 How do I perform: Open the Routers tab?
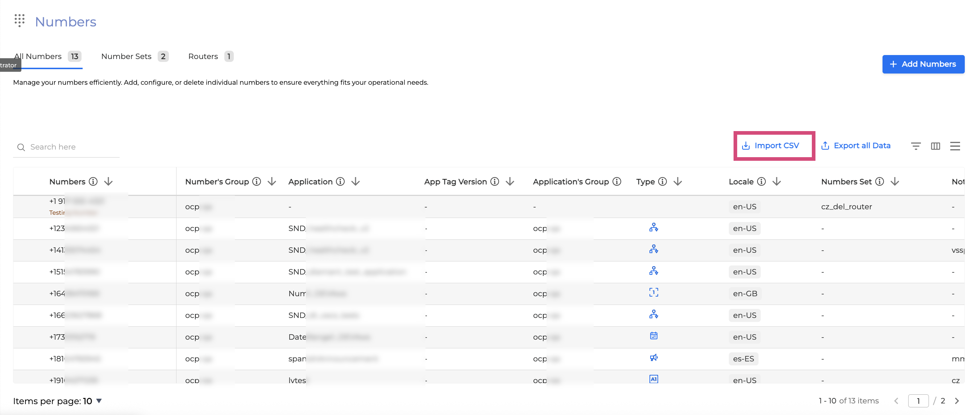(210, 56)
